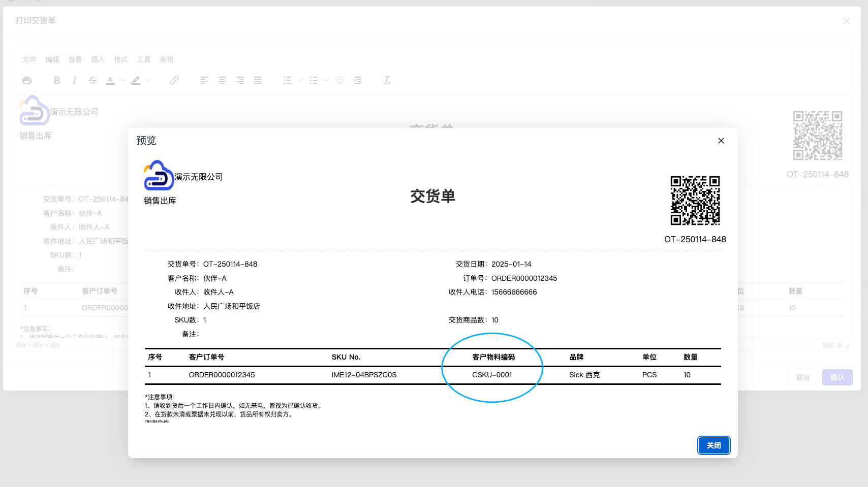Align text to the left

[204, 80]
